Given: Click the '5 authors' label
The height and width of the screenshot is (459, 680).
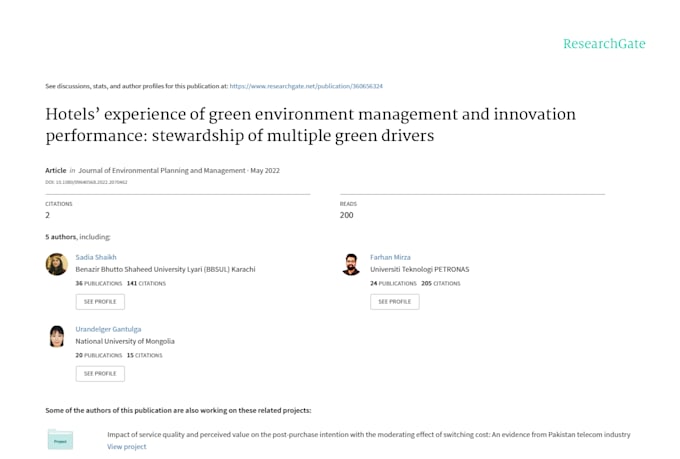Looking at the screenshot, I should coord(61,237).
